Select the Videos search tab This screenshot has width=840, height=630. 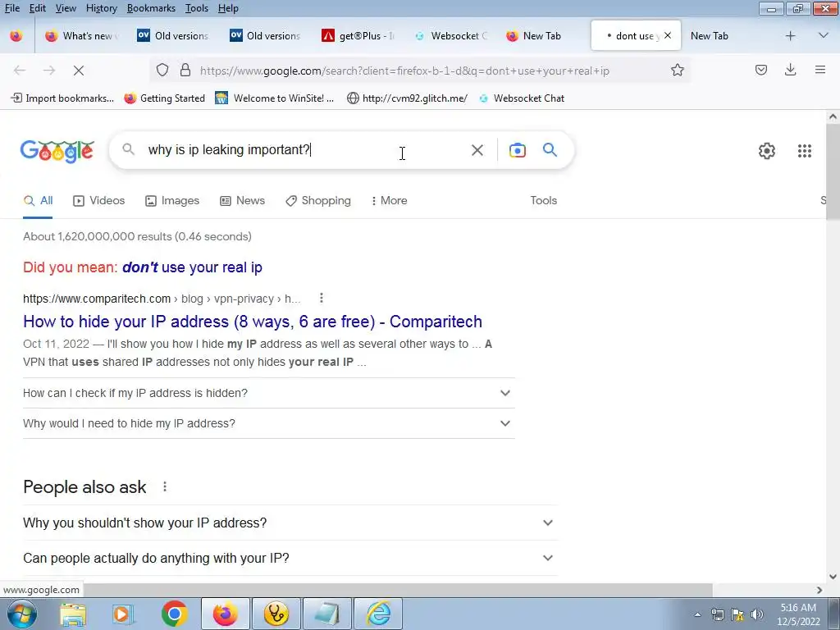pyautogui.click(x=99, y=200)
